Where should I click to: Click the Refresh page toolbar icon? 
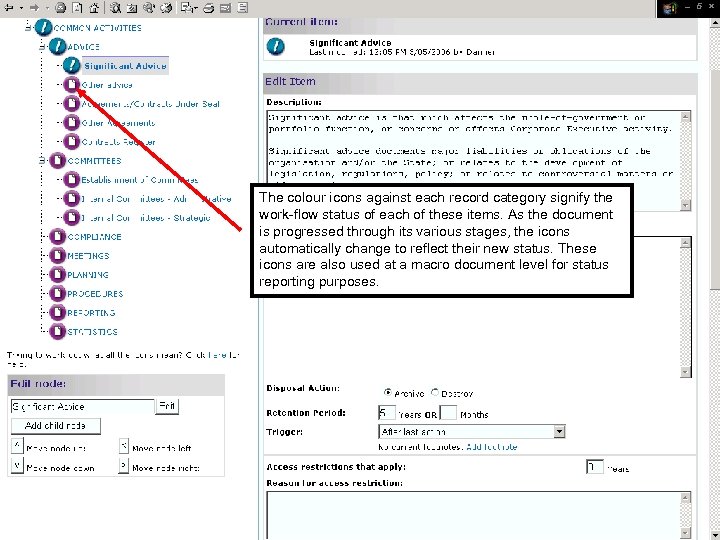(x=78, y=7)
